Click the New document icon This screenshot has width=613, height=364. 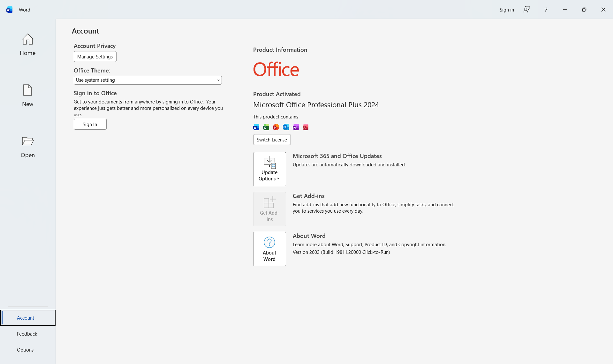pos(27,90)
